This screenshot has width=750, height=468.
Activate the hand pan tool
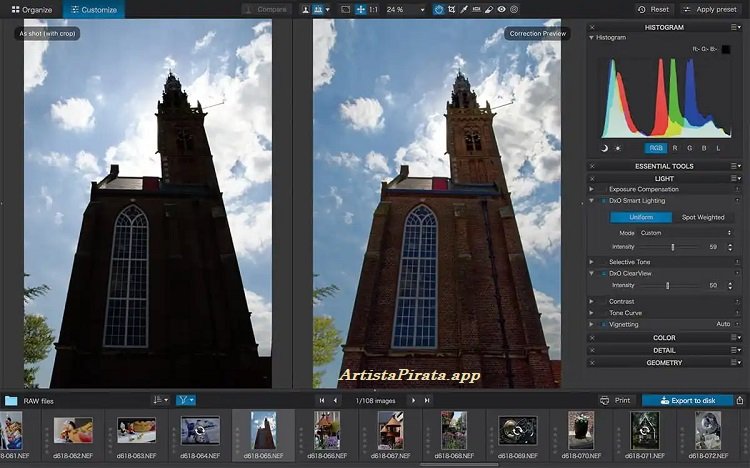[x=438, y=9]
